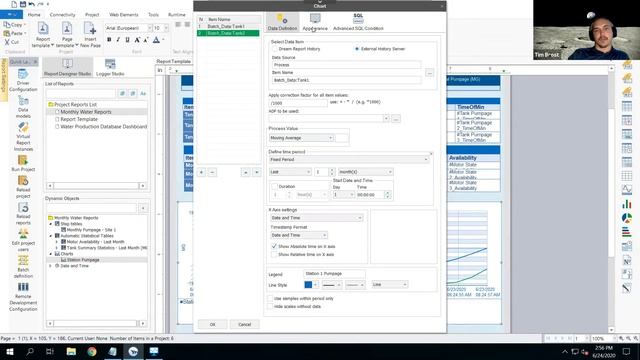Open Data models in the sidebar
This screenshot has height=360, width=640.
[x=23, y=106]
